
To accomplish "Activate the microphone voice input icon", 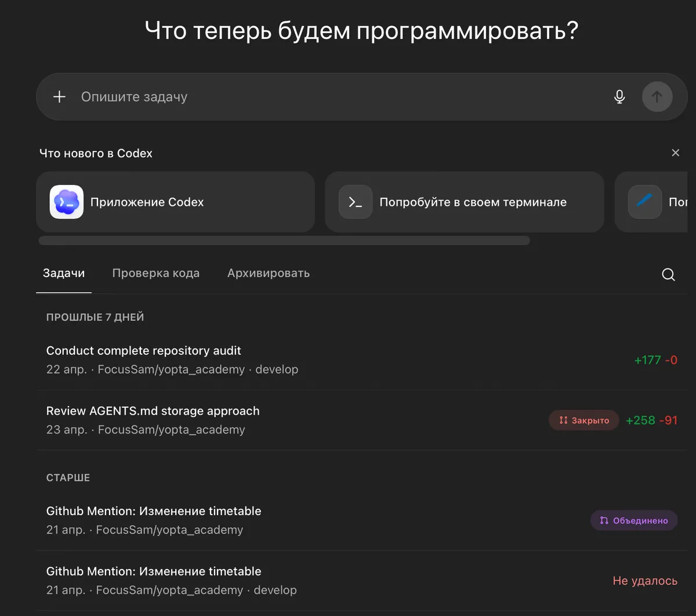I will tap(619, 97).
